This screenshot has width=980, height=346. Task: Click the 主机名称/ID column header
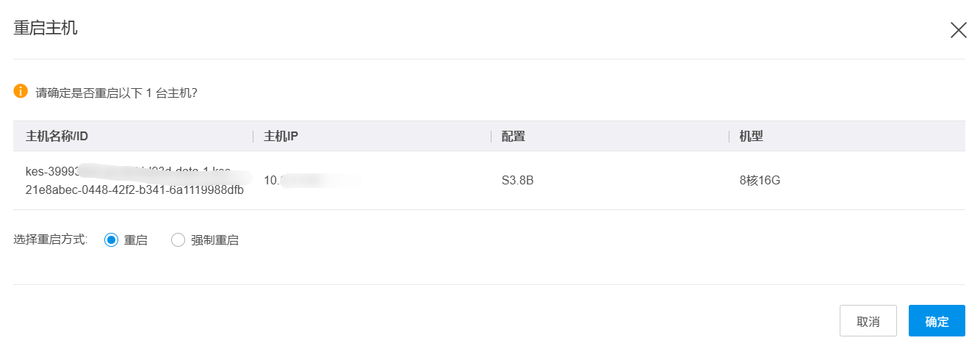pos(57,136)
